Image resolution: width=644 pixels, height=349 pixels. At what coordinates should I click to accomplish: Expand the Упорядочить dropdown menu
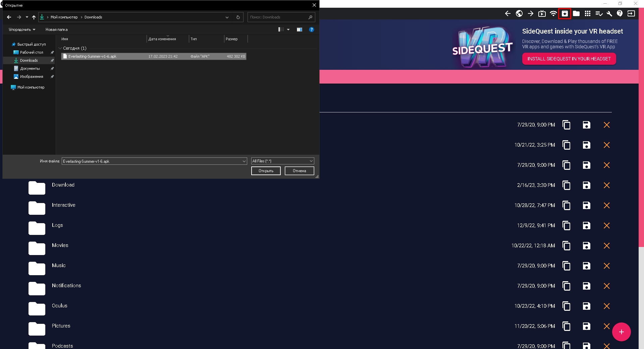click(x=22, y=30)
